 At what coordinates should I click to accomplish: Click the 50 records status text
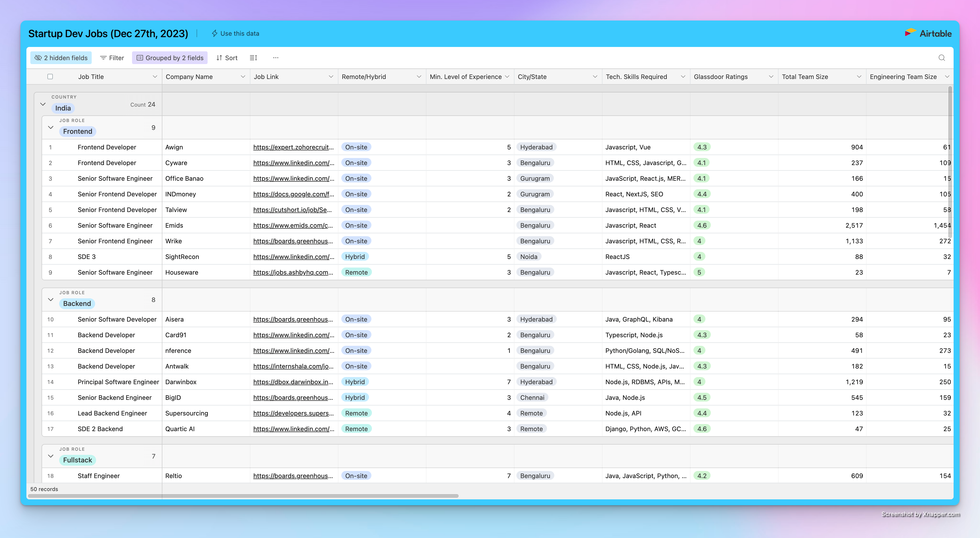pos(44,489)
